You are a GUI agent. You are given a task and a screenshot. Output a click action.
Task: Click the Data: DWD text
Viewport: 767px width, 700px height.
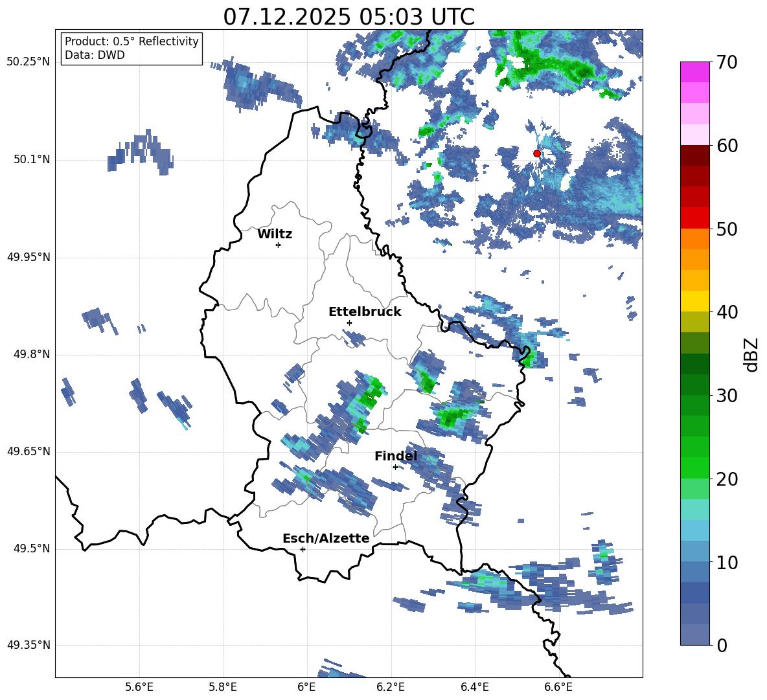(95, 55)
